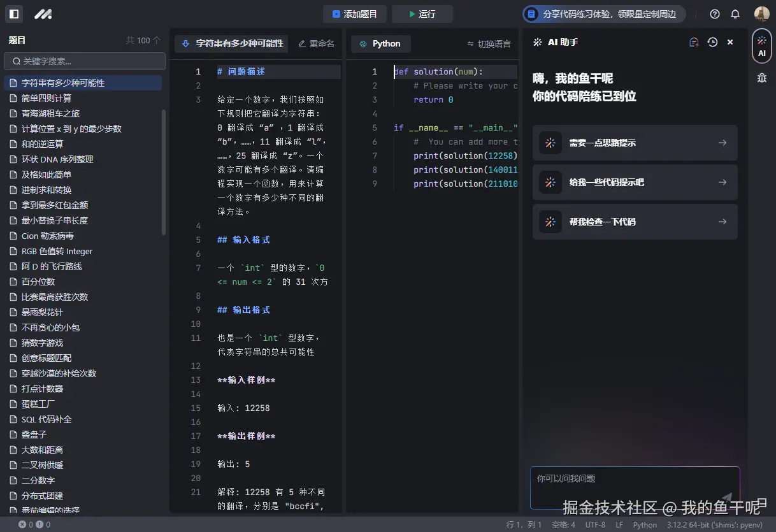
Task: Toggle AI assistant panel closed with X
Action: click(x=730, y=42)
